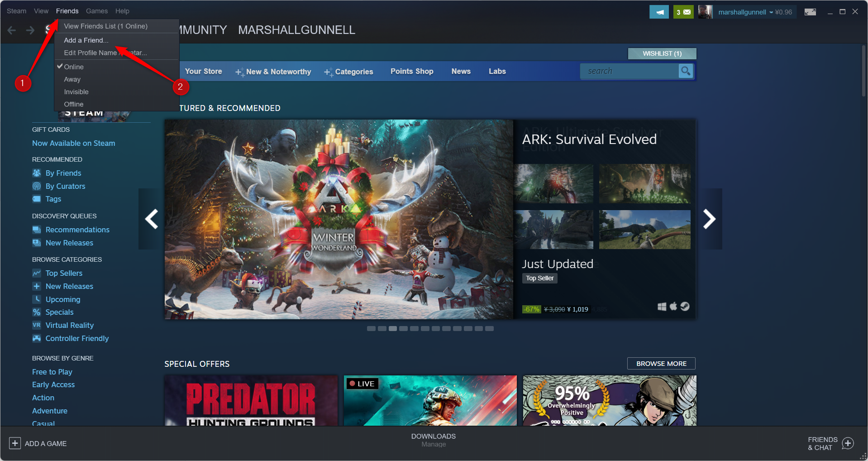This screenshot has width=868, height=461.
Task: Click the store search magnifier icon
Action: (x=686, y=71)
